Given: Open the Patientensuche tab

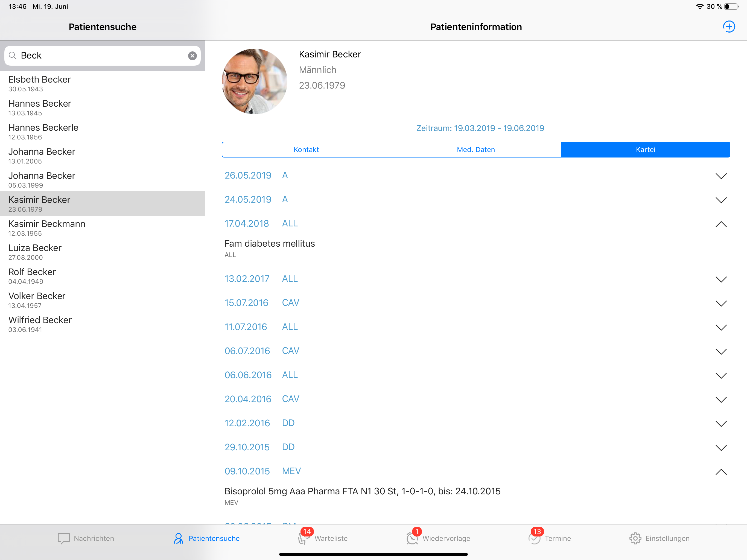Looking at the screenshot, I should (206, 538).
